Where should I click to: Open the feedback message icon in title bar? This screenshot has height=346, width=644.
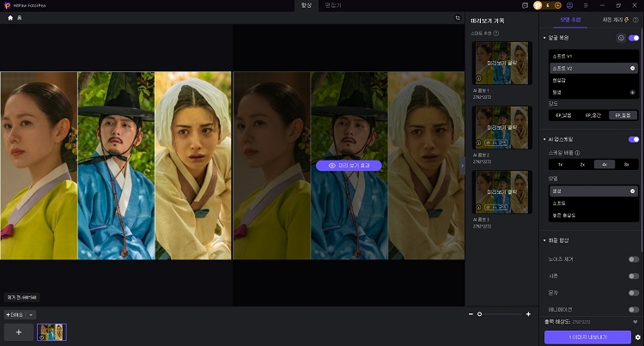[525, 5]
